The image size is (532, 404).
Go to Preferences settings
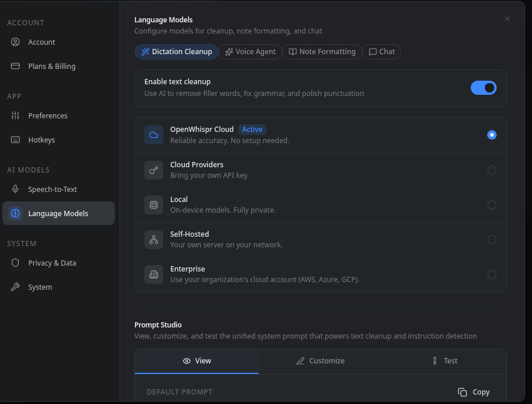(x=58, y=115)
